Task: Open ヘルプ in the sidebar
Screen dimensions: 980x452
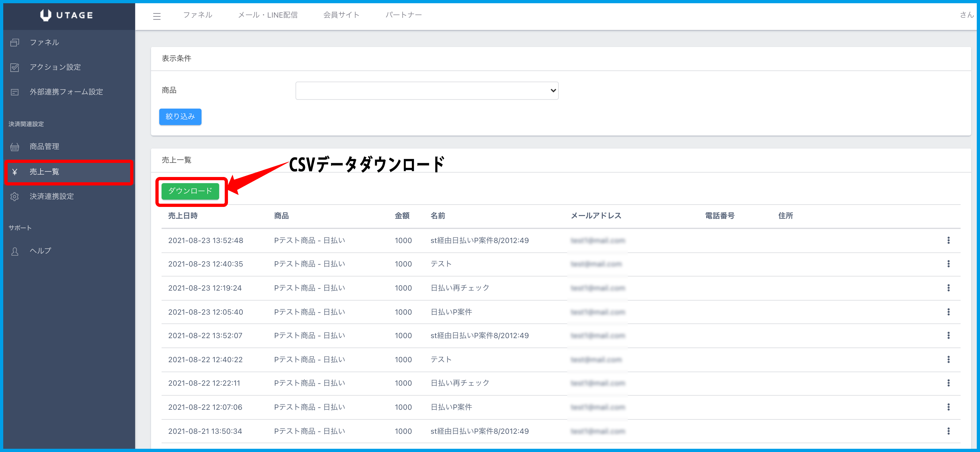Action: [x=40, y=251]
